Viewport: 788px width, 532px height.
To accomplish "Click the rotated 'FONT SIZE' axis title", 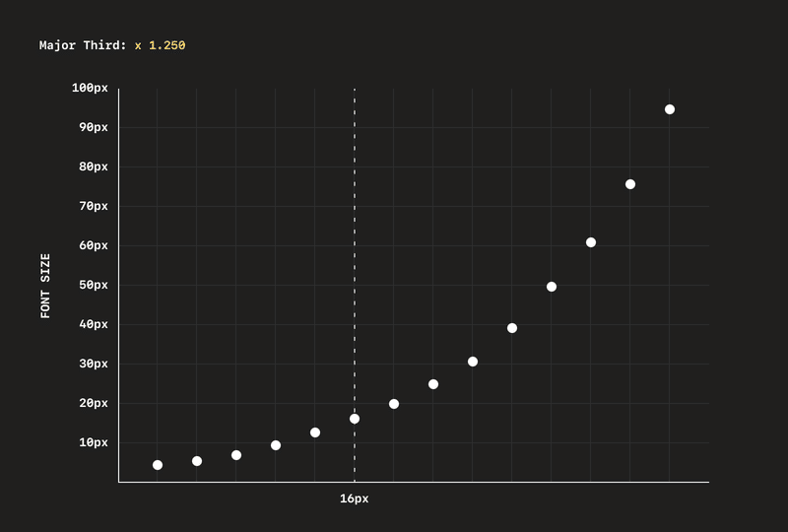I will (x=45, y=286).
